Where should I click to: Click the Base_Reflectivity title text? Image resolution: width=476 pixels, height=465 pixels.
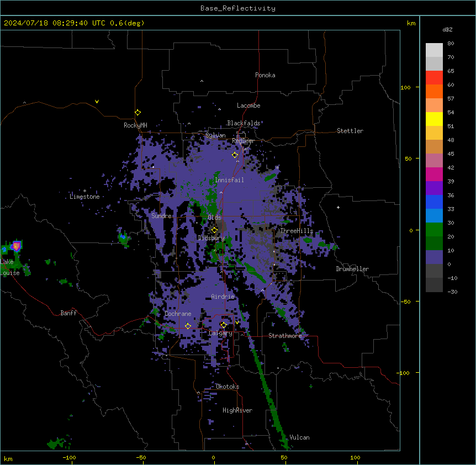(238, 8)
